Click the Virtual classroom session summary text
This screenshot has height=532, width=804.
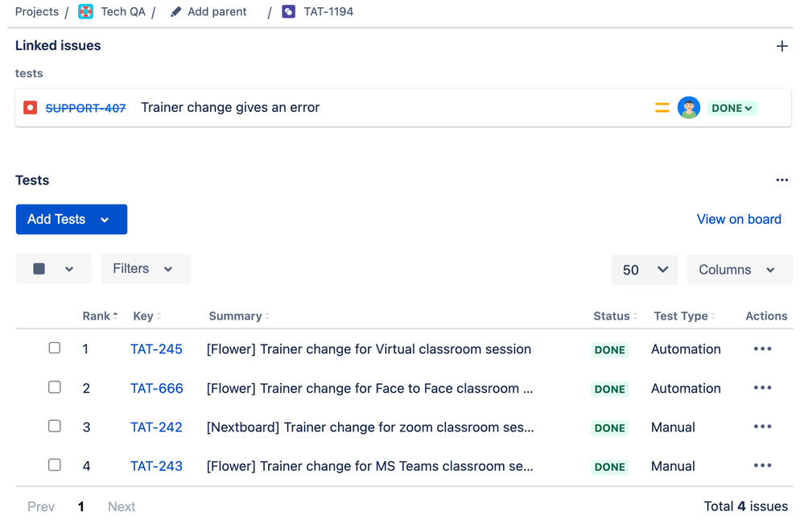(x=369, y=348)
